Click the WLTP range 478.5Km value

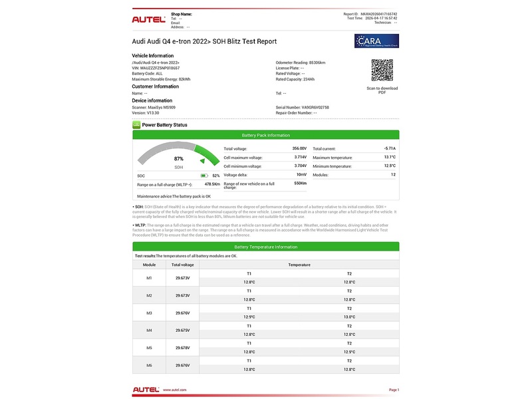pyautogui.click(x=212, y=184)
